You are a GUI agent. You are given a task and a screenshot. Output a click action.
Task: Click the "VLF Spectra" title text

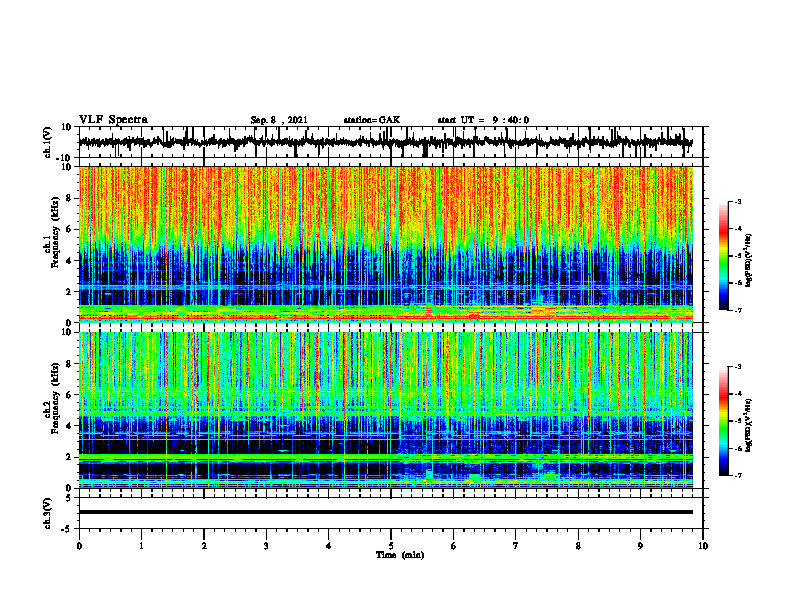pos(114,119)
